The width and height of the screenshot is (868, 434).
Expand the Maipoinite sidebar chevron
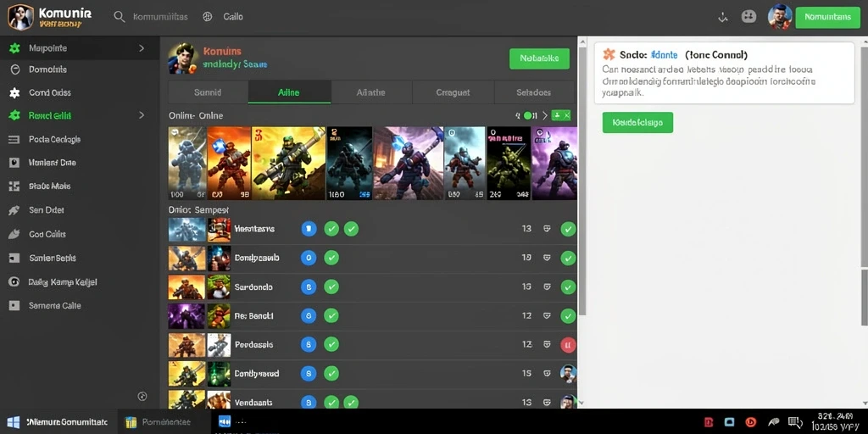click(142, 48)
